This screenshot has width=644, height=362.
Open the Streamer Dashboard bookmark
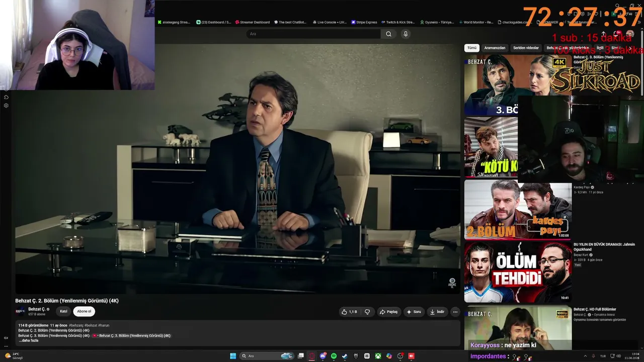click(x=253, y=22)
